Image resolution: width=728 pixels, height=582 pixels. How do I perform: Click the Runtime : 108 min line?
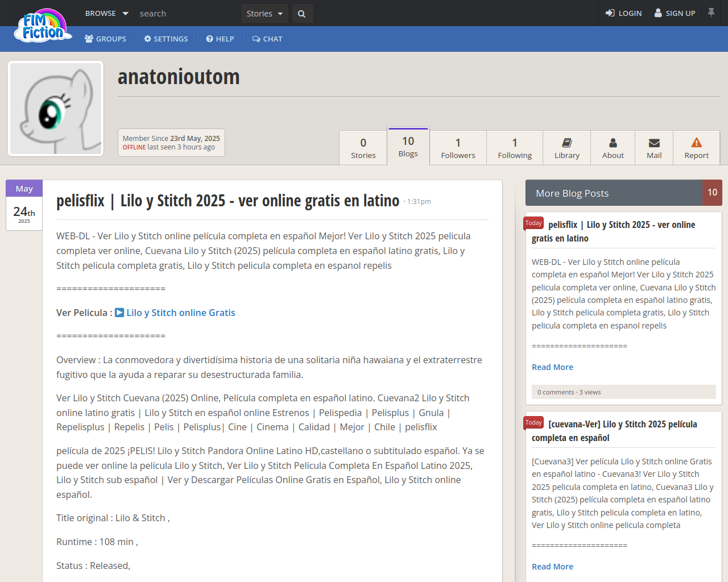[97, 542]
